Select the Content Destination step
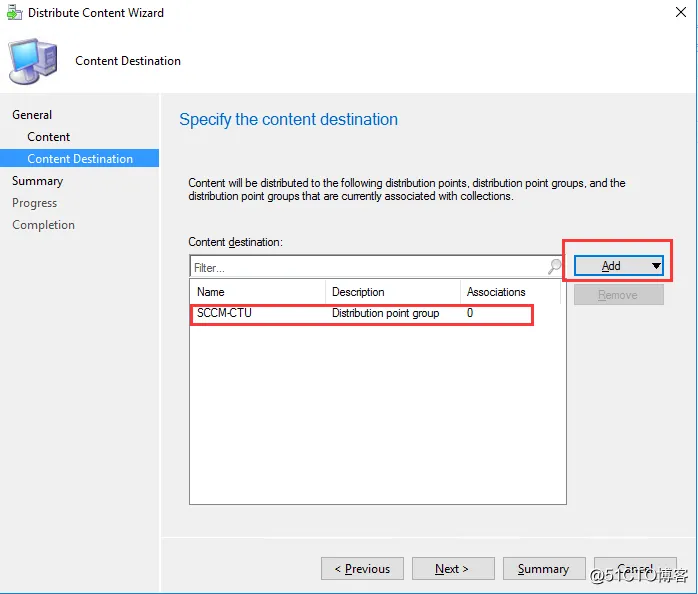This screenshot has height=594, width=698. pyautogui.click(x=80, y=159)
